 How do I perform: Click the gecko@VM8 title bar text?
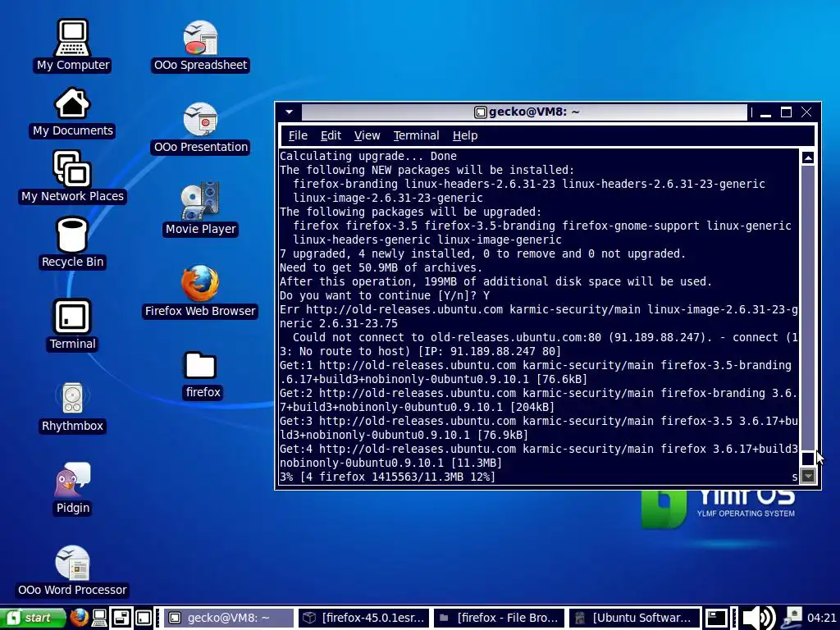[534, 112]
